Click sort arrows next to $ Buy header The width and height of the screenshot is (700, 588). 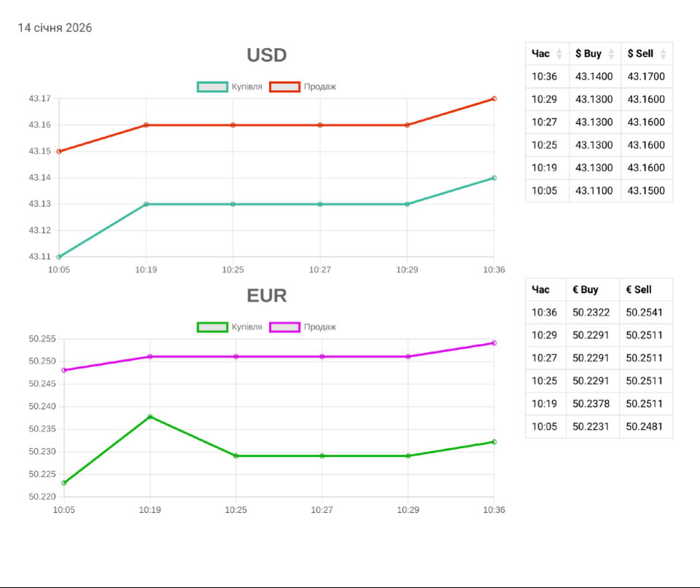pos(611,54)
